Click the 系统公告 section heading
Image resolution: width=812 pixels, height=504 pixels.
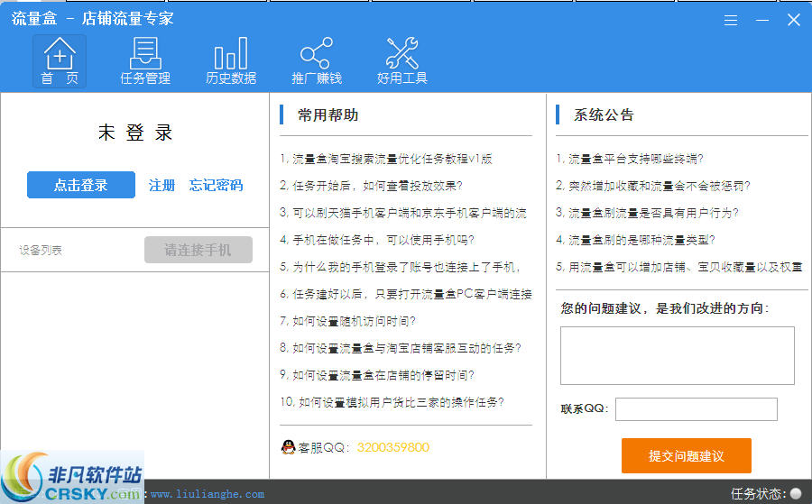coord(604,115)
